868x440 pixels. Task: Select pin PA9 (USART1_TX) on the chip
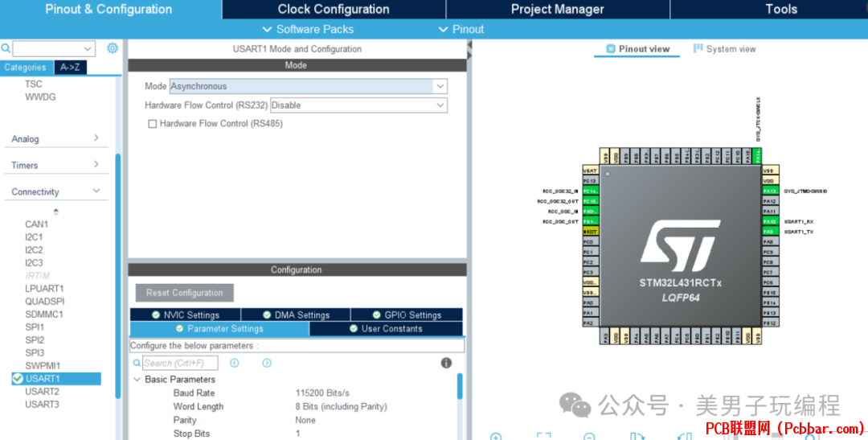pos(770,232)
